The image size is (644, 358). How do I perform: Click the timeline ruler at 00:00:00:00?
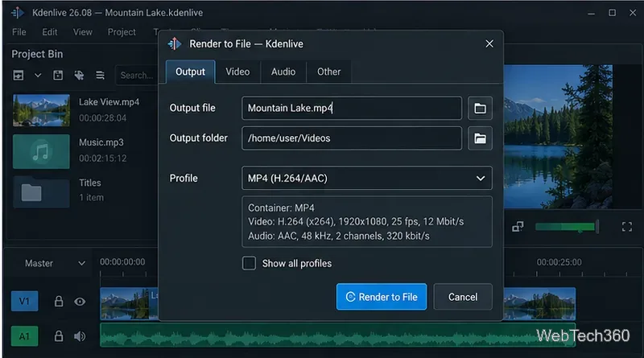point(122,262)
